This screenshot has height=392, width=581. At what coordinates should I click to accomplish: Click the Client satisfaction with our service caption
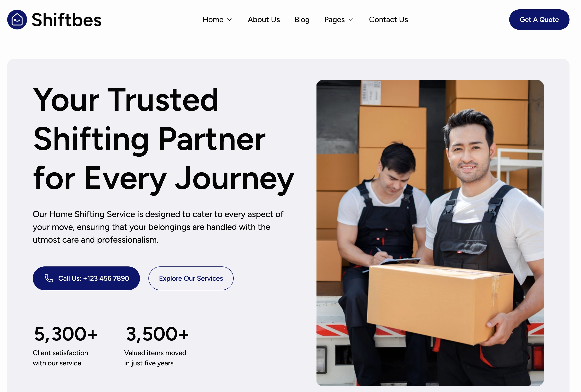pyautogui.click(x=60, y=358)
